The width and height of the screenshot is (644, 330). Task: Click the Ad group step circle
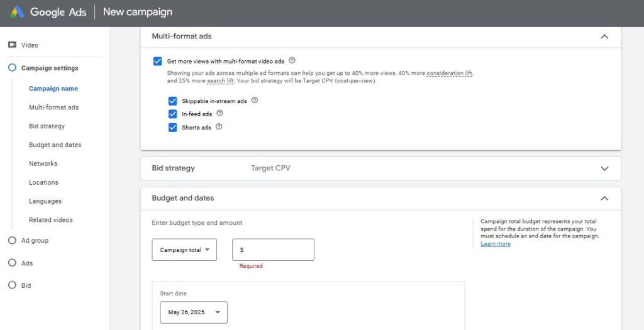click(13, 240)
